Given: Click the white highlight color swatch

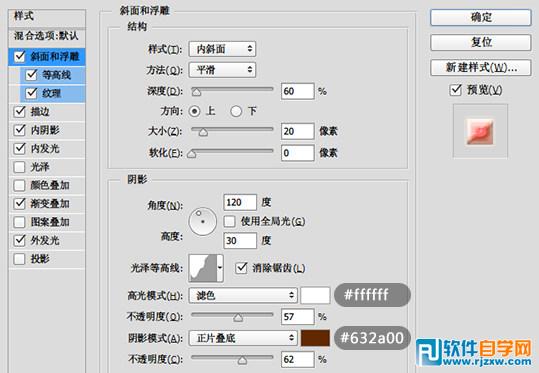Looking at the screenshot, I should point(315,295).
